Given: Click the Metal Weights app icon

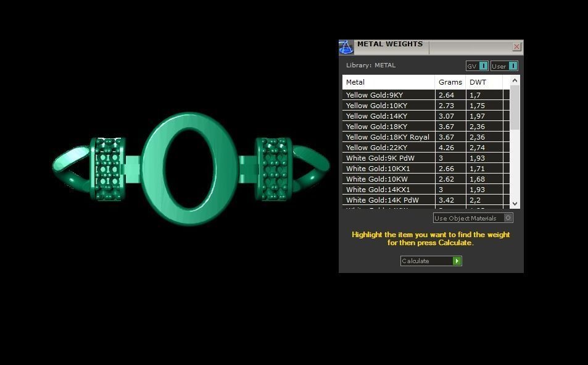Looking at the screenshot, I should coord(346,48).
